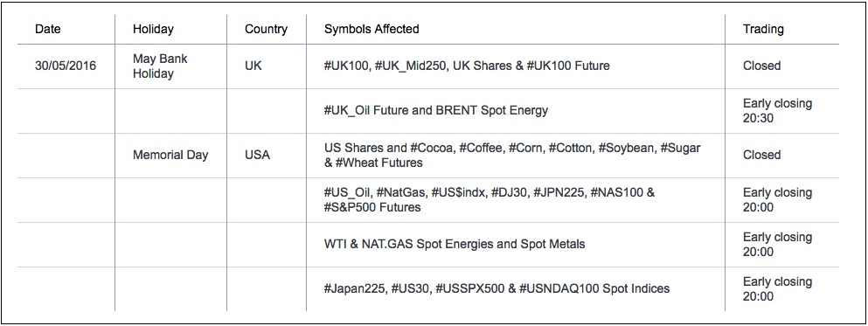Click WTI & NAT.GAS Spot Energies text
This screenshot has height=326, width=868.
pyautogui.click(x=454, y=244)
